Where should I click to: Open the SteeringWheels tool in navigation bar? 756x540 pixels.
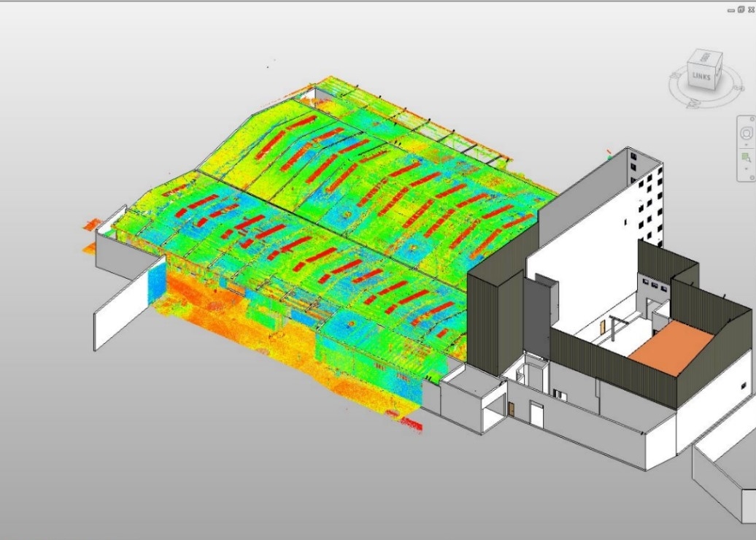[x=746, y=133]
